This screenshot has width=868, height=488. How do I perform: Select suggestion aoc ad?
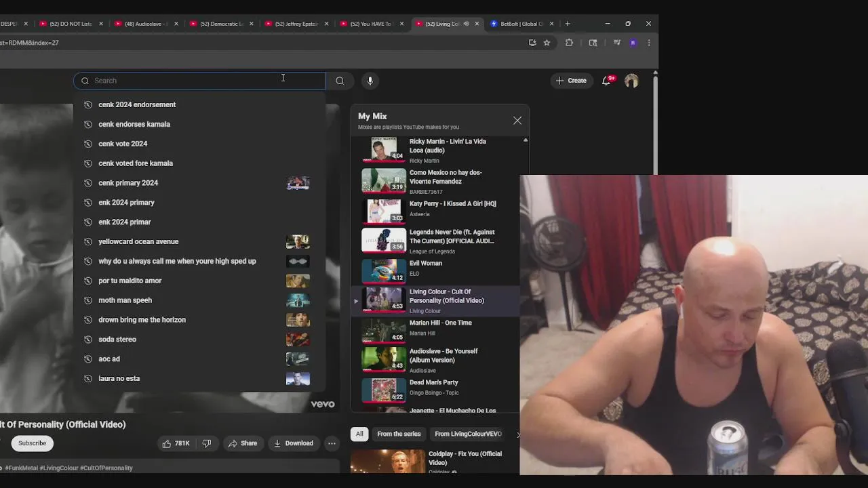point(199,359)
